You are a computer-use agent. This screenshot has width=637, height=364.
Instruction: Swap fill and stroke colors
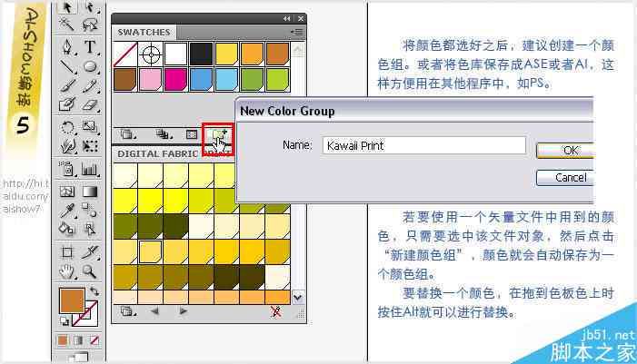95,291
